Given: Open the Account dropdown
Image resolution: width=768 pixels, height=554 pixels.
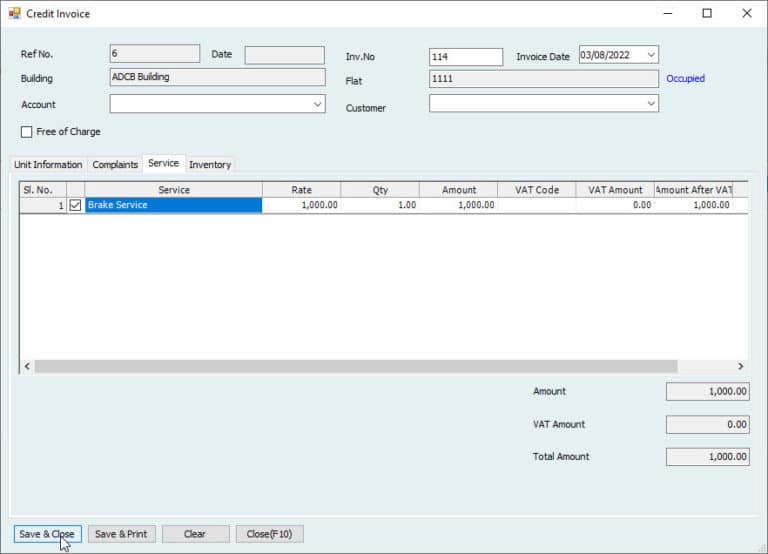Looking at the screenshot, I should click(317, 104).
